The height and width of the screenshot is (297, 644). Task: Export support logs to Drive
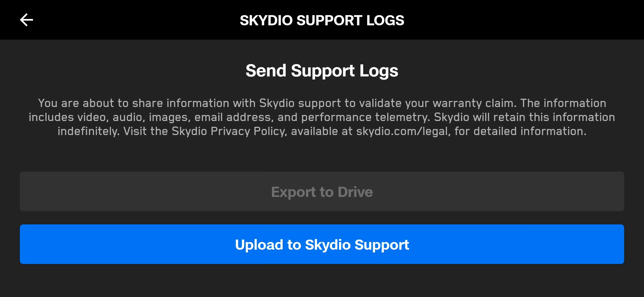pyautogui.click(x=322, y=191)
